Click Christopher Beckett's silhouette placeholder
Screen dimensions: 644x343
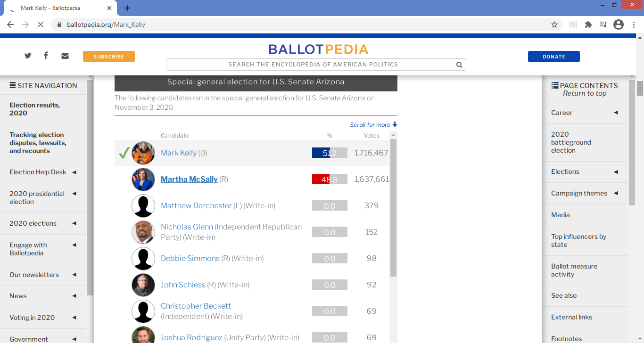click(x=143, y=311)
